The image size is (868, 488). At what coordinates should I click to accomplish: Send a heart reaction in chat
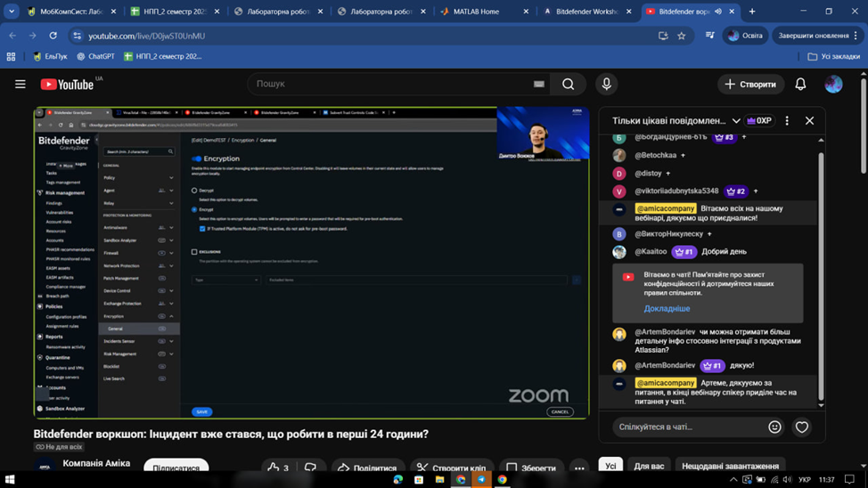801,427
